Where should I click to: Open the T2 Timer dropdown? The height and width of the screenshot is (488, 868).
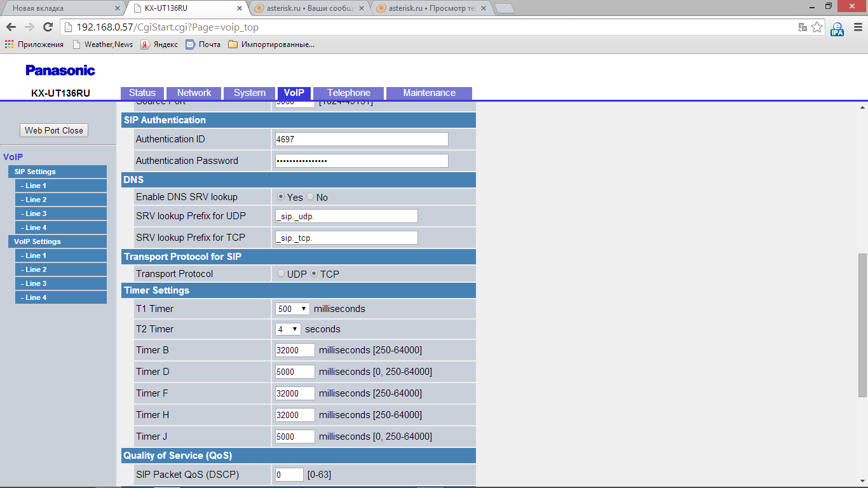288,329
